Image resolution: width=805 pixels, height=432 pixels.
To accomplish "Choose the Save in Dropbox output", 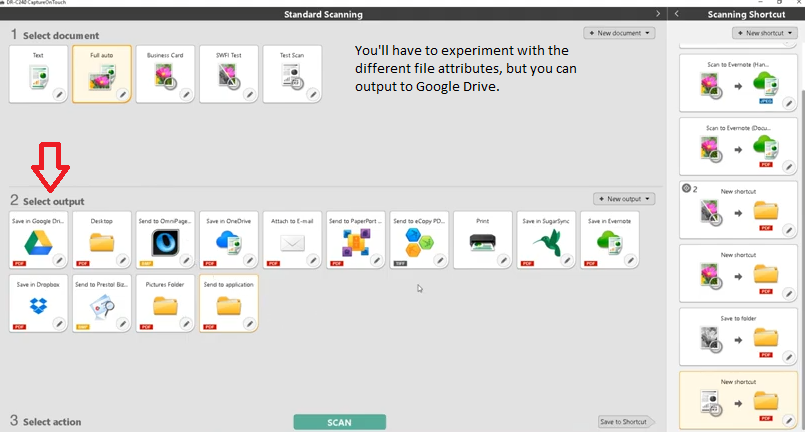I will (x=35, y=304).
